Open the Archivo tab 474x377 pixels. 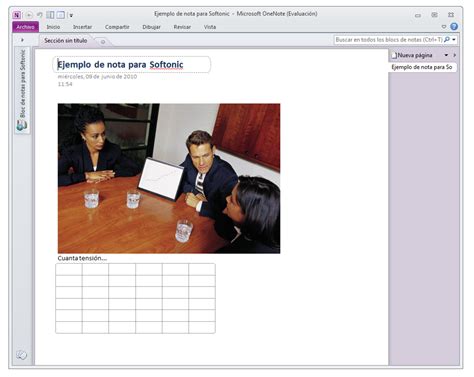(25, 27)
